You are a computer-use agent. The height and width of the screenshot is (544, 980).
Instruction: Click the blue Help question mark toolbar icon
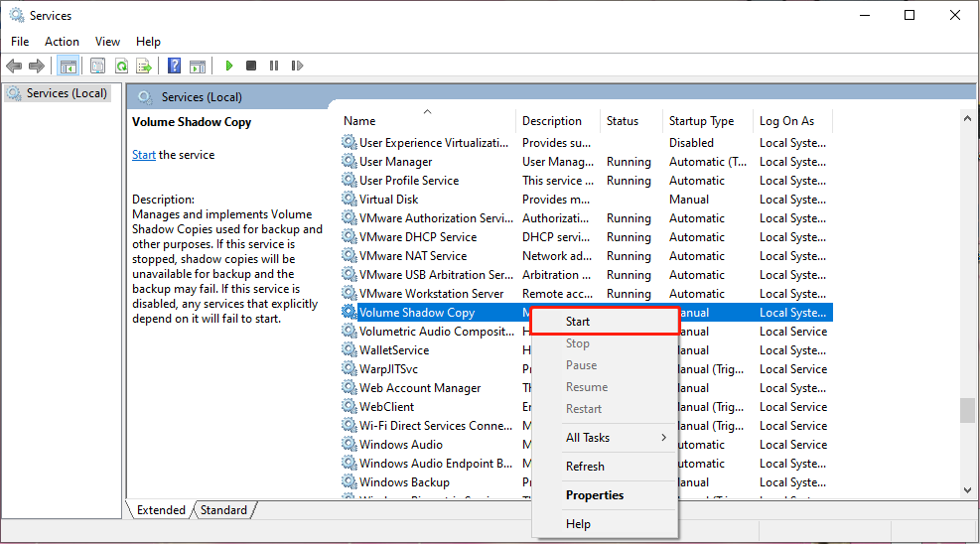(x=175, y=66)
